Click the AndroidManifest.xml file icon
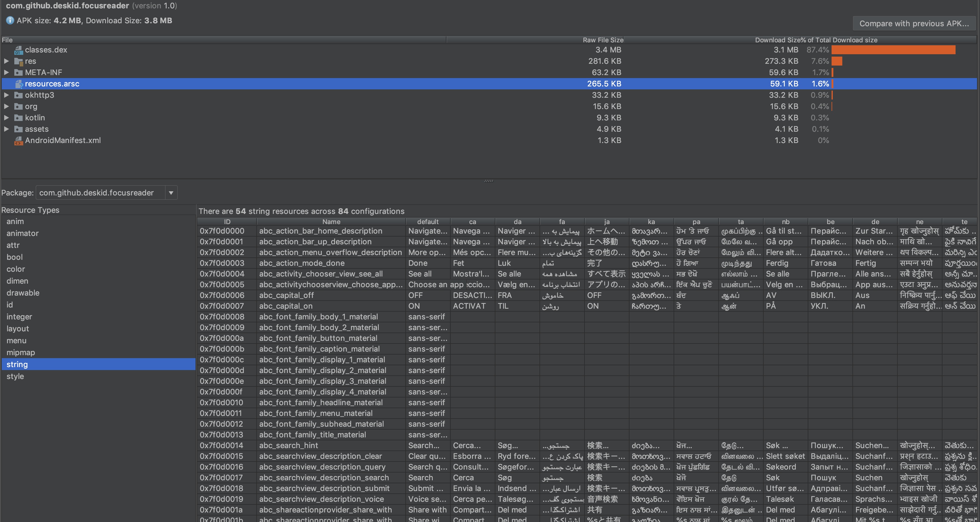980x522 pixels. [18, 141]
